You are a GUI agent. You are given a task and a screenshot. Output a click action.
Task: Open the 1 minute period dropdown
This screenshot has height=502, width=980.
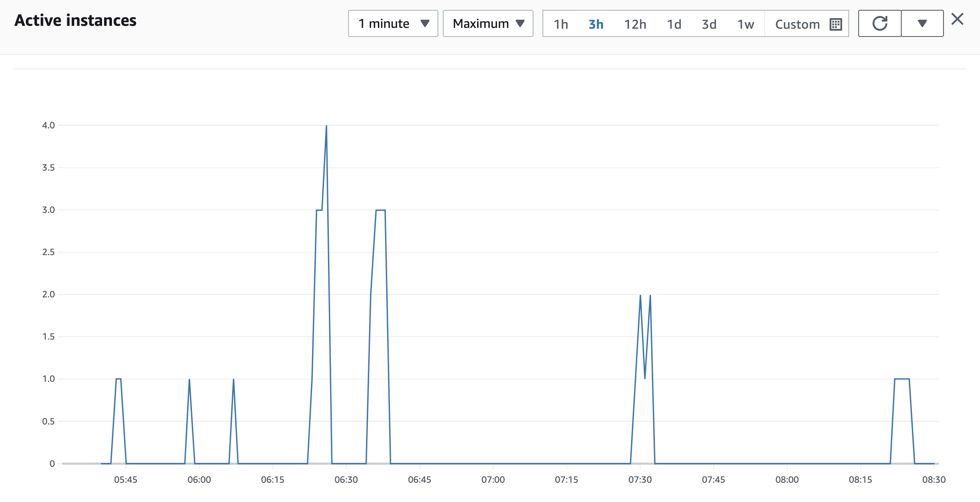tap(393, 23)
